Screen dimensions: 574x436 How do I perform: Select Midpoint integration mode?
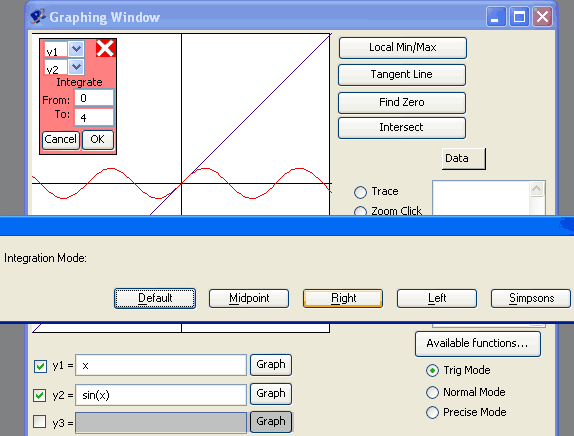click(x=249, y=298)
